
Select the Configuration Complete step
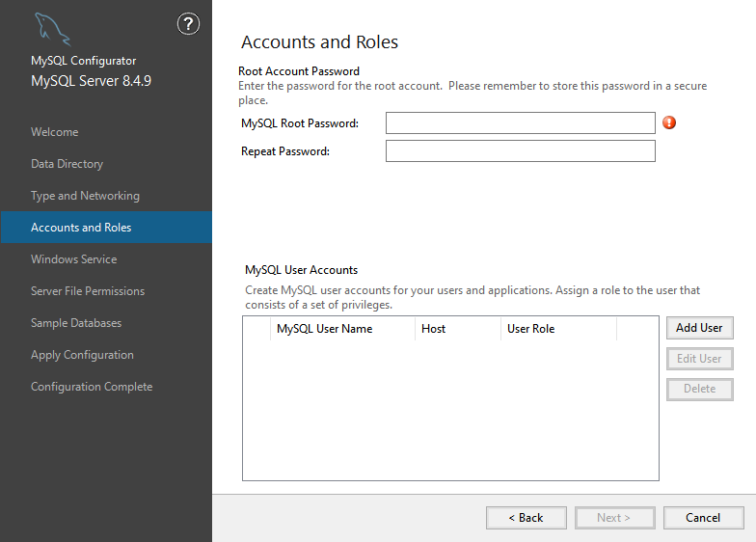pyautogui.click(x=92, y=387)
